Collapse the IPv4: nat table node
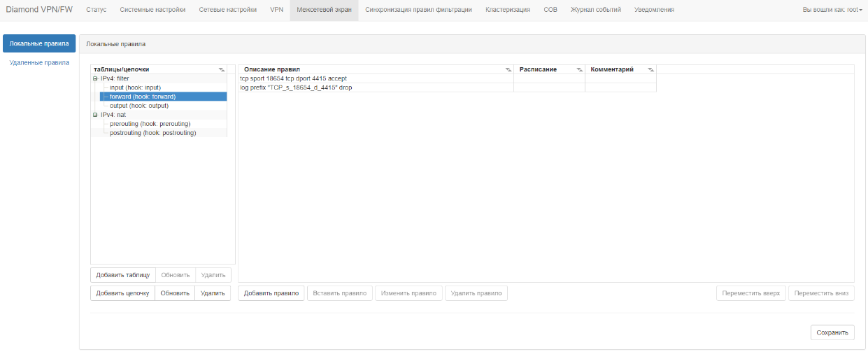This screenshot has height=352, width=868. click(x=95, y=115)
